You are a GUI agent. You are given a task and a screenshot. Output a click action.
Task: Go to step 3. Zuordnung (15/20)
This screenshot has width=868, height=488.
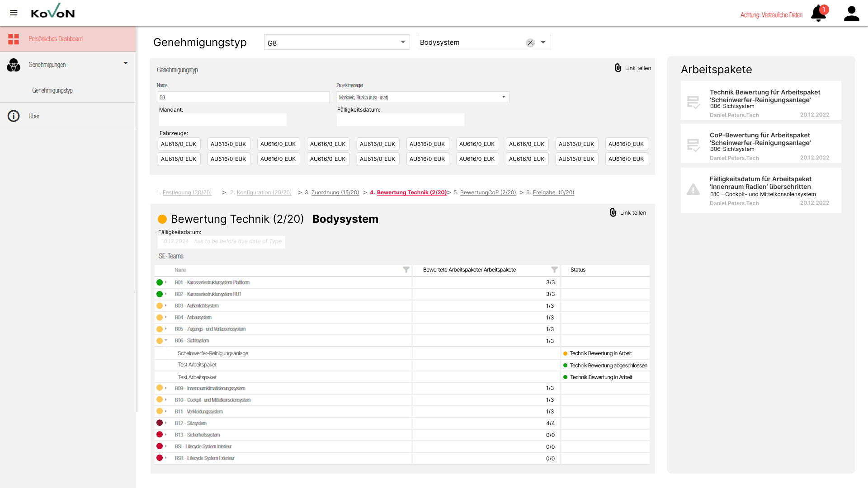tap(335, 192)
